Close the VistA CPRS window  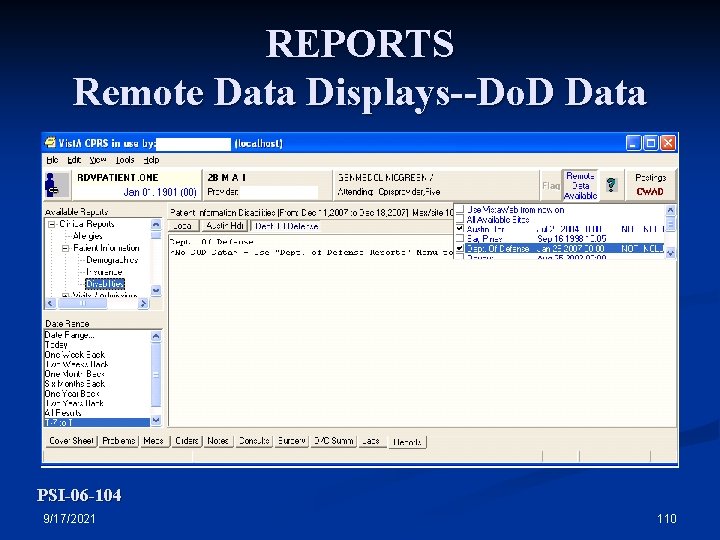668,143
